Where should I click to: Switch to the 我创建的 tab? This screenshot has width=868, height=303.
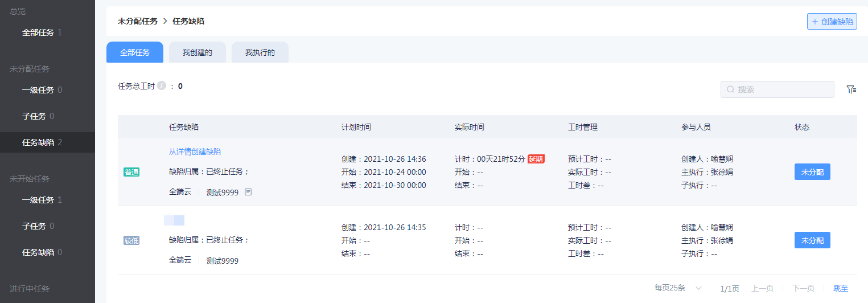click(198, 52)
